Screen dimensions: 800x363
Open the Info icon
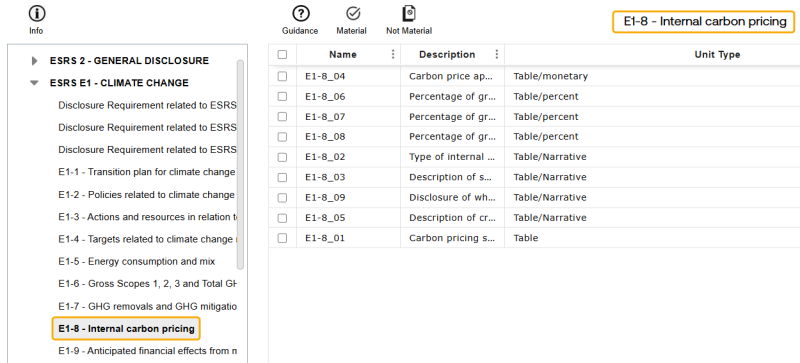[x=36, y=14]
